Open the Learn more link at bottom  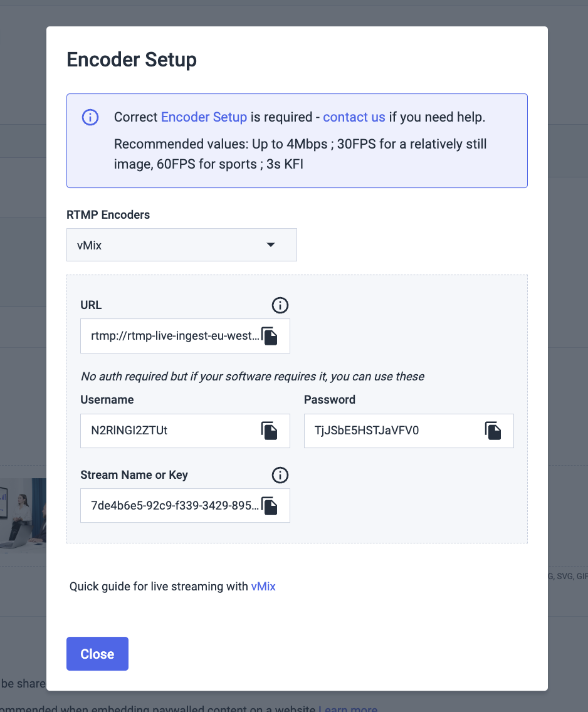348,708
